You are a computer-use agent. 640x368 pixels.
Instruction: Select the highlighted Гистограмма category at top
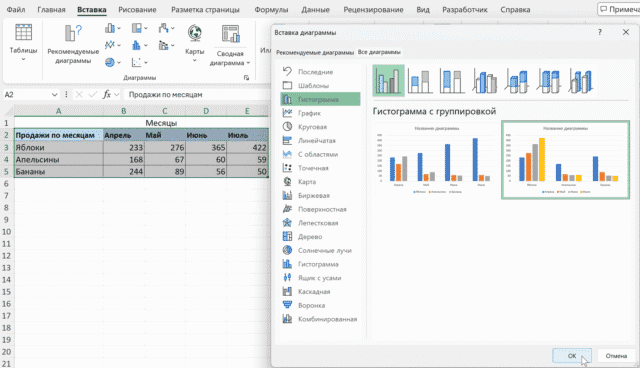[x=320, y=99]
